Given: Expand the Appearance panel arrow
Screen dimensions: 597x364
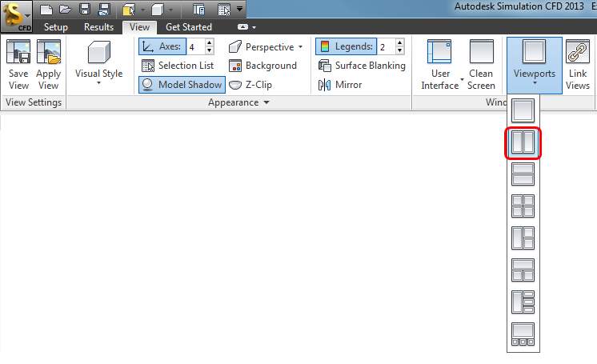Looking at the screenshot, I should pos(266,102).
